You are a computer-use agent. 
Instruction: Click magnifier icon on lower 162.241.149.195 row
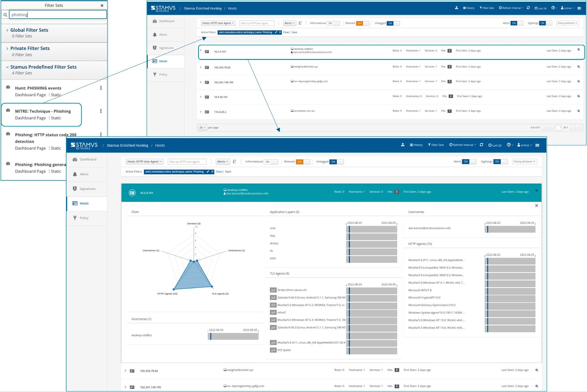coord(536,386)
